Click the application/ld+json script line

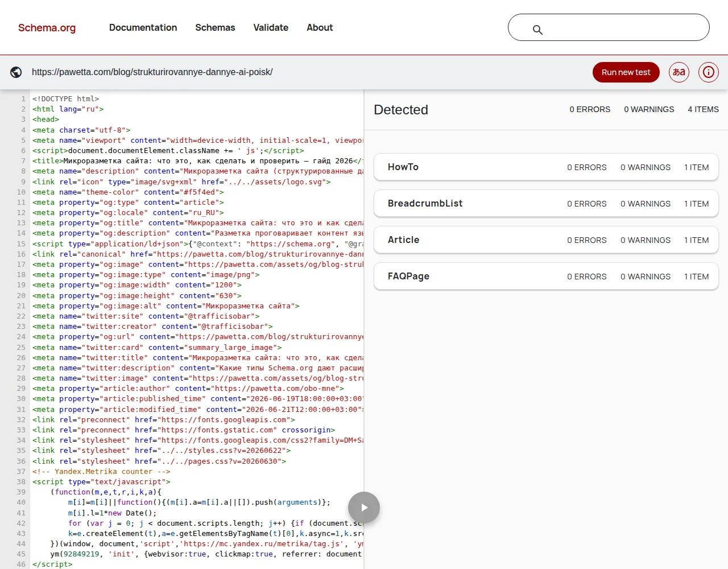pos(197,244)
